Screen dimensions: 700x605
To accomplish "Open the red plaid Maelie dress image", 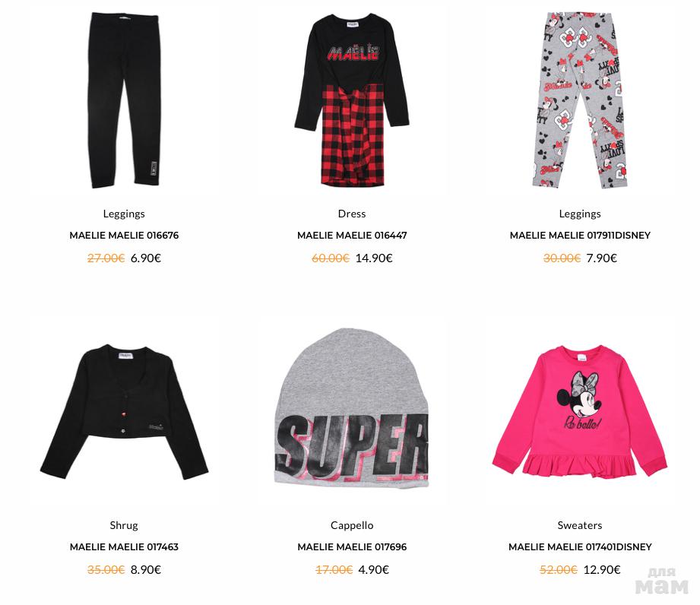I will (x=352, y=100).
